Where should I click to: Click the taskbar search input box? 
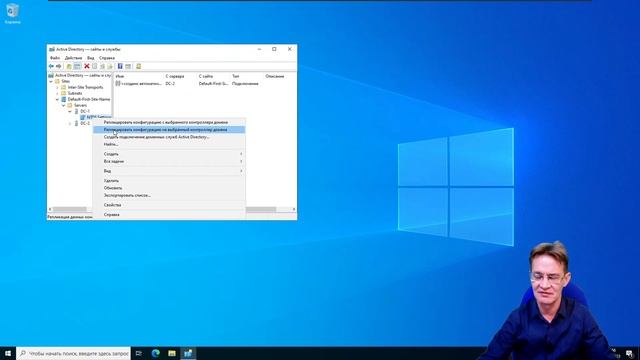73,353
